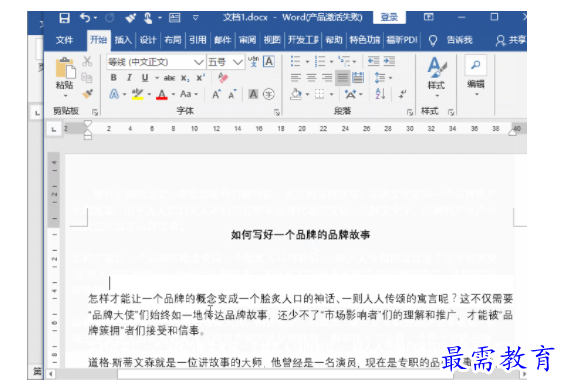Apply yellow text highlight color
This screenshot has height=390, width=563.
click(137, 94)
